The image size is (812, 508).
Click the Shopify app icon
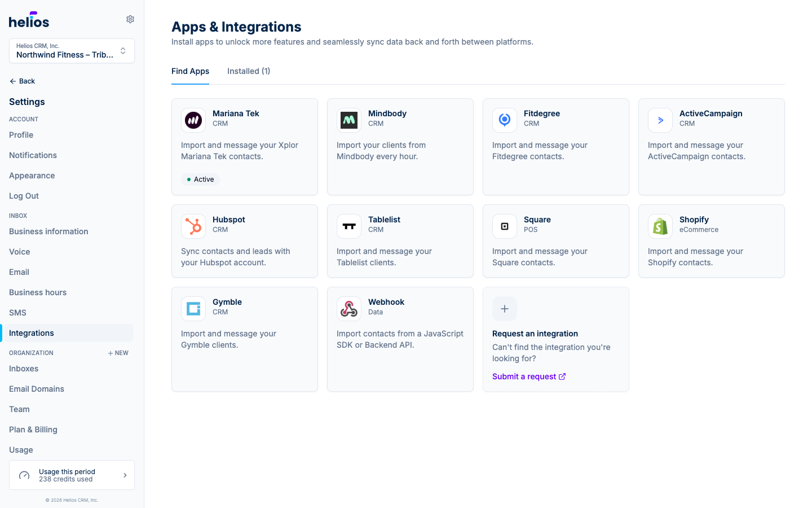(660, 226)
